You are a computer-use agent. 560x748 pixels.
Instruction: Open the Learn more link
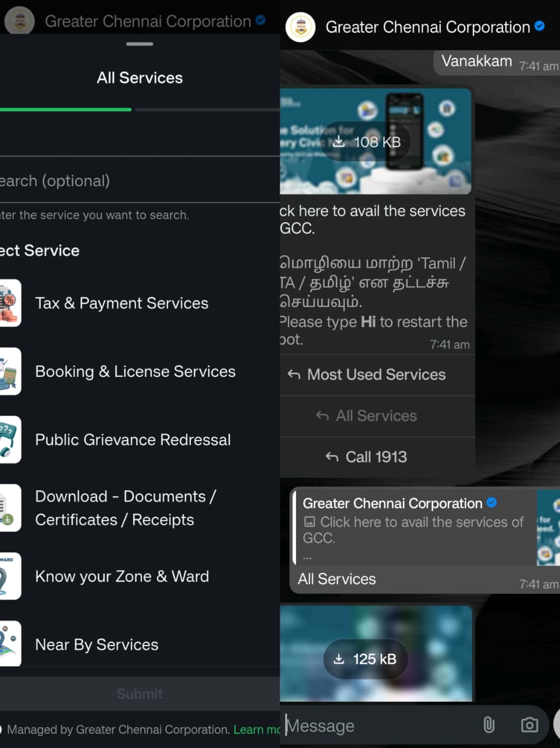tap(256, 729)
